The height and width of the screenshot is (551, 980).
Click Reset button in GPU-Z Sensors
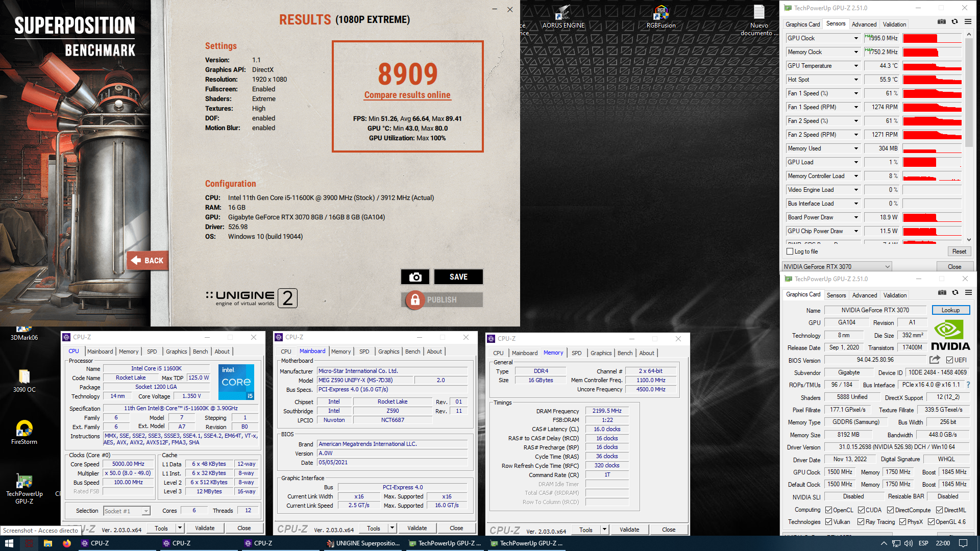click(959, 252)
